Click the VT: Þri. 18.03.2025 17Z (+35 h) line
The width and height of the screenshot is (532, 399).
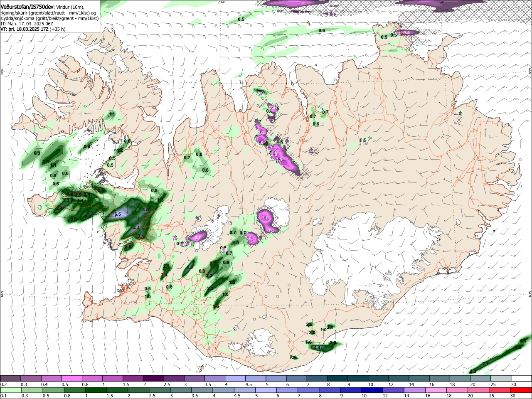(x=33, y=30)
